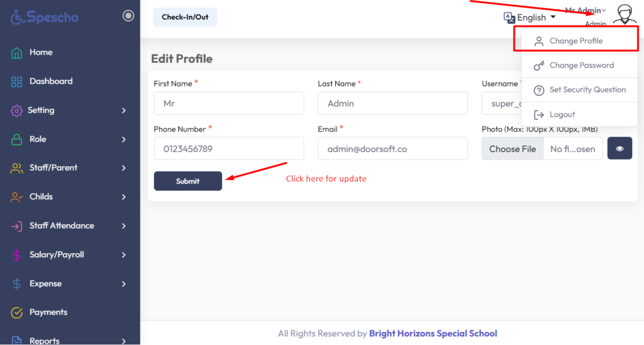
Task: Click the Home icon in sidebar
Action: pyautogui.click(x=17, y=53)
